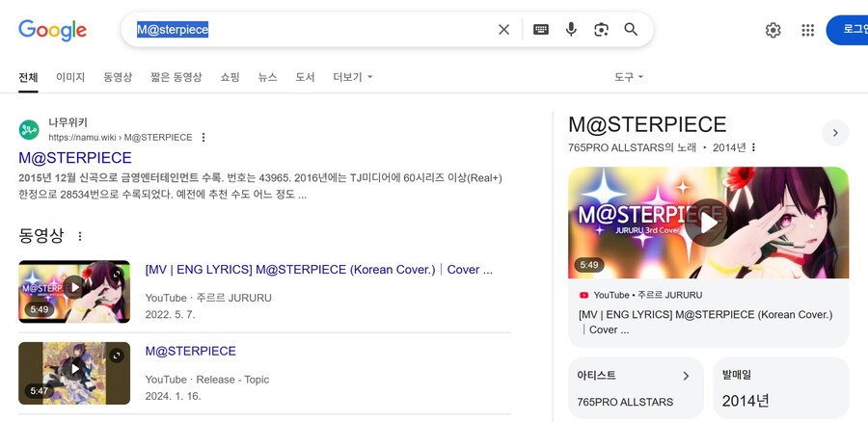Start voice search with the microphone icon
The height and width of the screenshot is (422, 868).
pyautogui.click(x=571, y=29)
